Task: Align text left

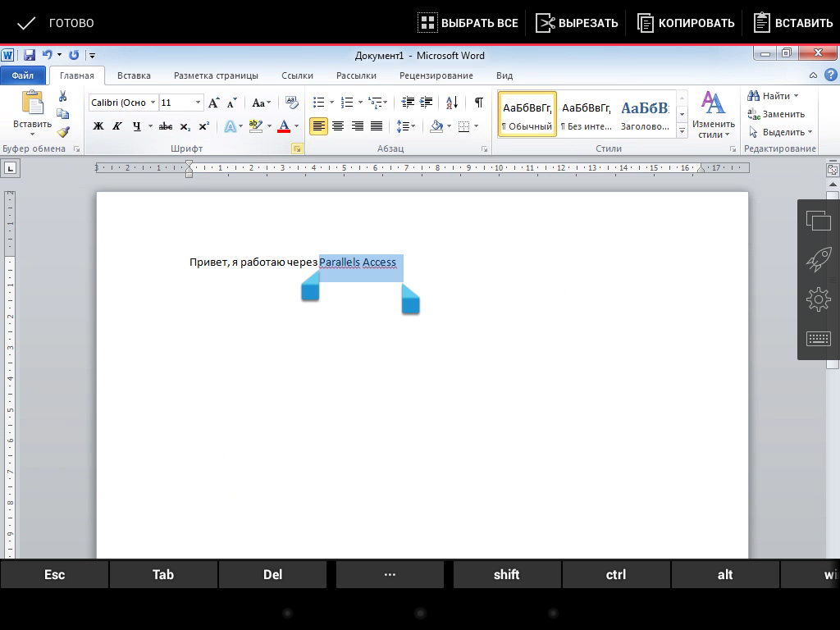Action: [318, 126]
